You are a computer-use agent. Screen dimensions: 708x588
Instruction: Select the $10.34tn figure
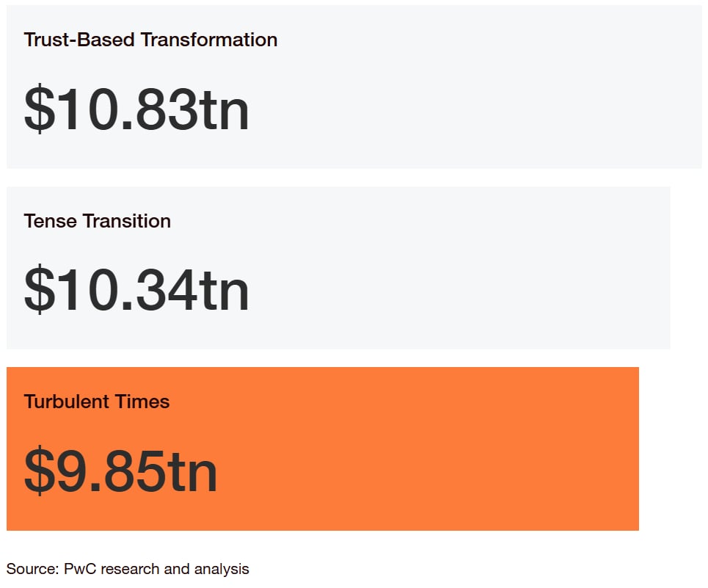click(136, 289)
